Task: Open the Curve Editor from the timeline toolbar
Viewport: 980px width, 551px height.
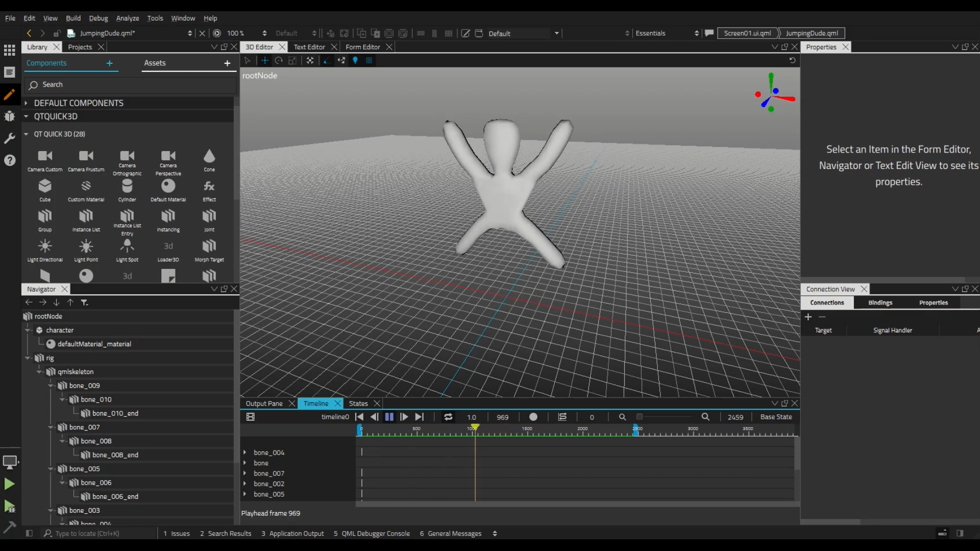Action: point(562,417)
